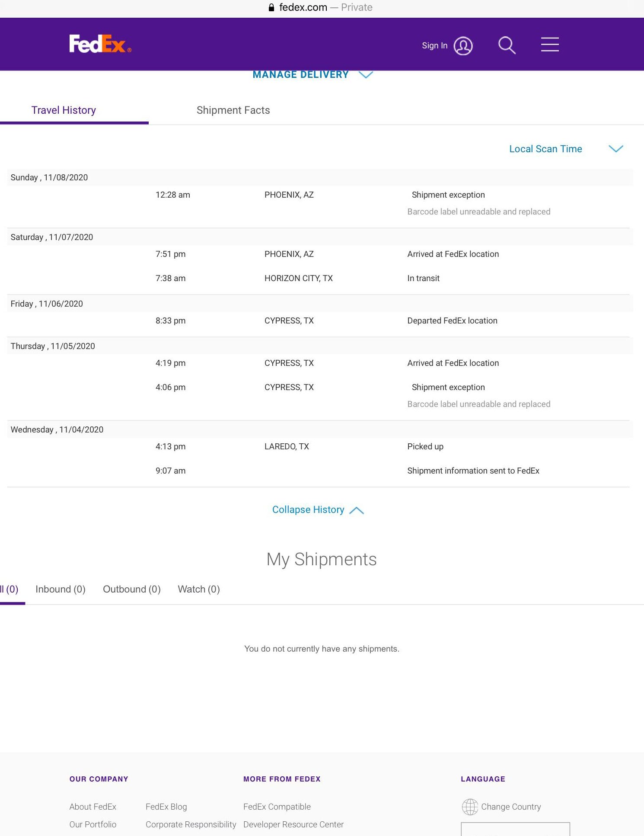Click the Departed FedEx location status
644x836 pixels.
(x=453, y=320)
